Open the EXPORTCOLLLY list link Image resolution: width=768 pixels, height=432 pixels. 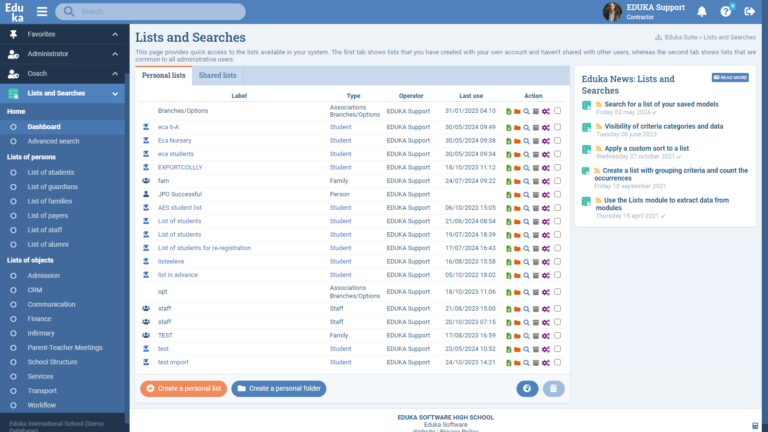coord(180,168)
